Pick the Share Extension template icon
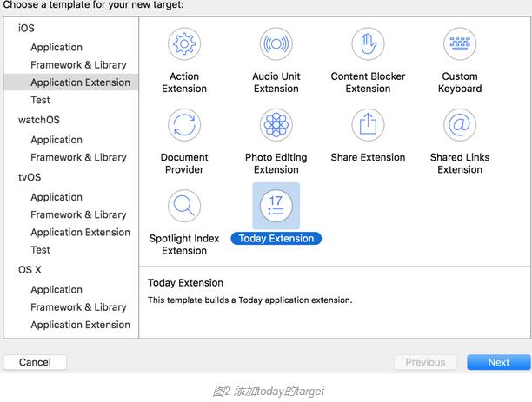Viewport: 532px width, 402px height. [368, 125]
